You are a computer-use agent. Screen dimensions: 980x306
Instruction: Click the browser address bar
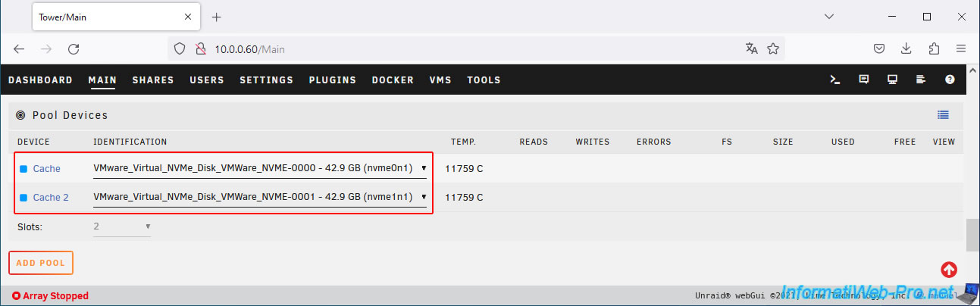470,49
